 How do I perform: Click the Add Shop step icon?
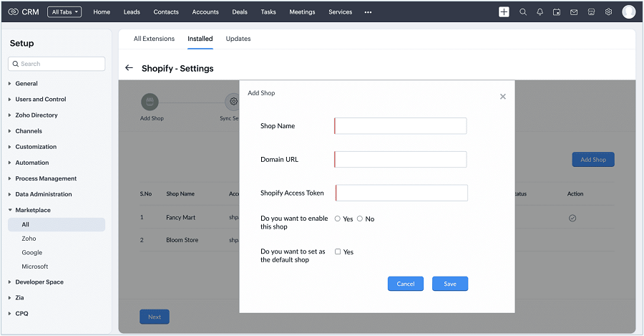[150, 102]
